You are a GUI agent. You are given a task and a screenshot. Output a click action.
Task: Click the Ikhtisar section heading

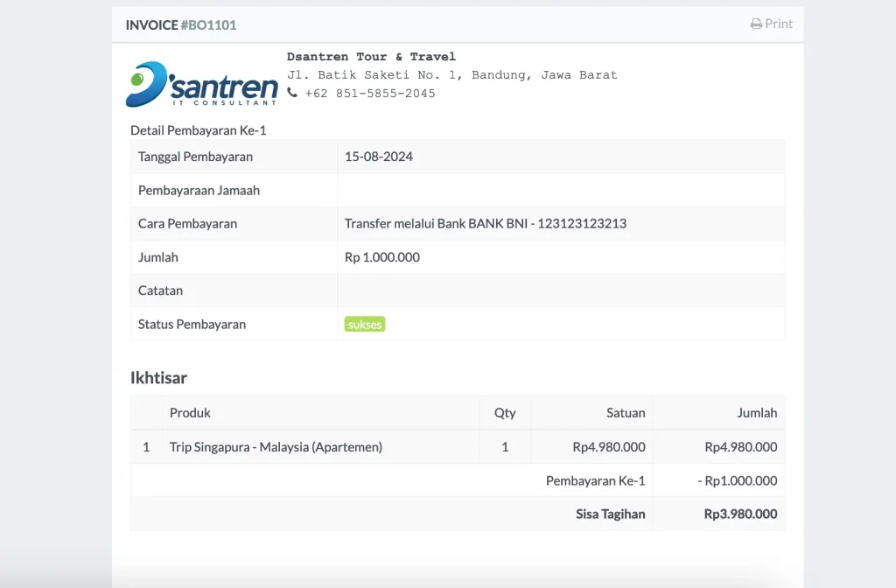click(158, 378)
